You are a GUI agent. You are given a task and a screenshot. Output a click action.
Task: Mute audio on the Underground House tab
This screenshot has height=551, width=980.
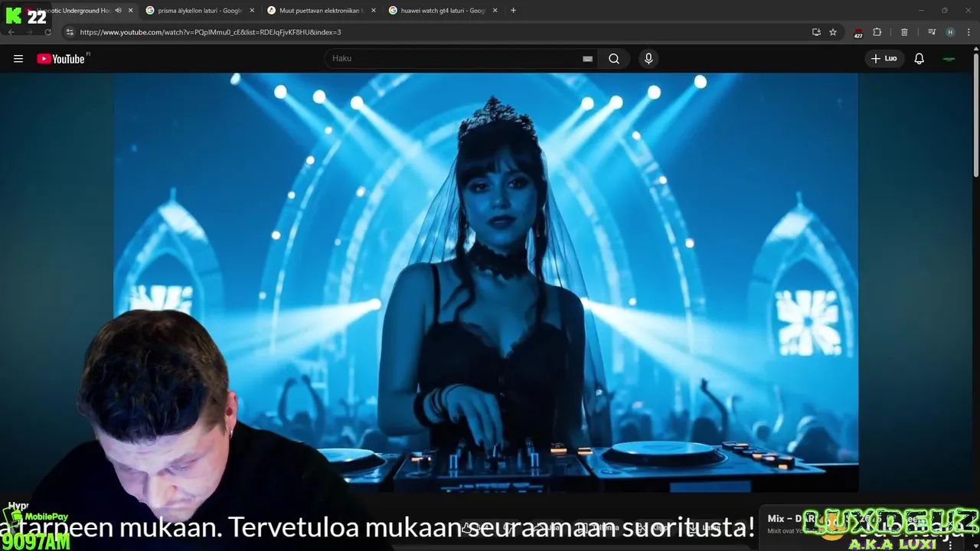118,11
